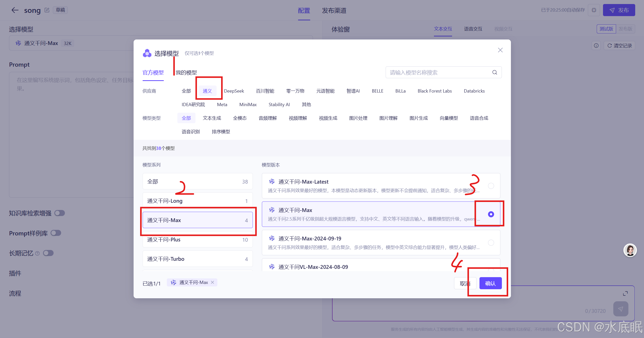Click the search magnifier in model search box
This screenshot has width=644, height=338.
coord(495,72)
